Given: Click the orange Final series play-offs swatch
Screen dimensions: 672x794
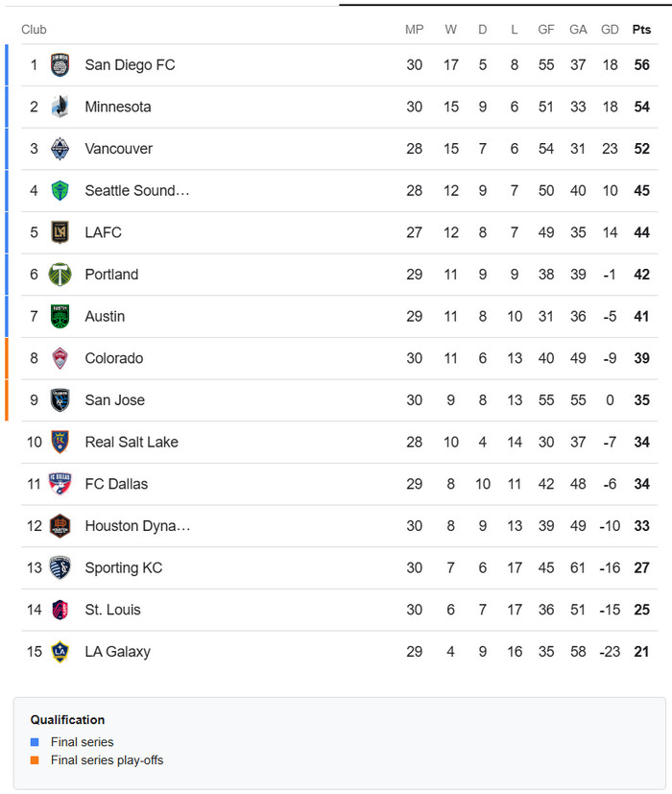Looking at the screenshot, I should coord(35,760).
